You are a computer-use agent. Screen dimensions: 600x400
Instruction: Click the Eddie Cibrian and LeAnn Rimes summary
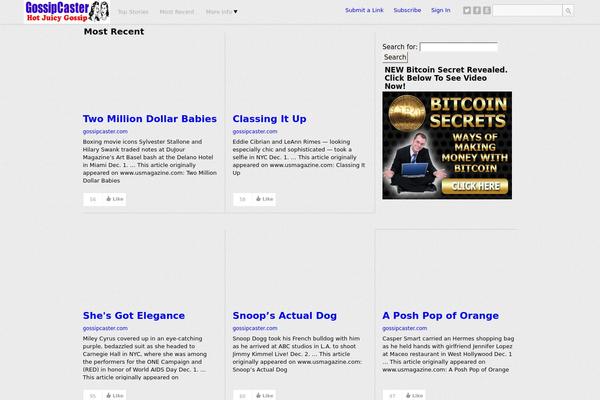pyautogui.click(x=299, y=157)
